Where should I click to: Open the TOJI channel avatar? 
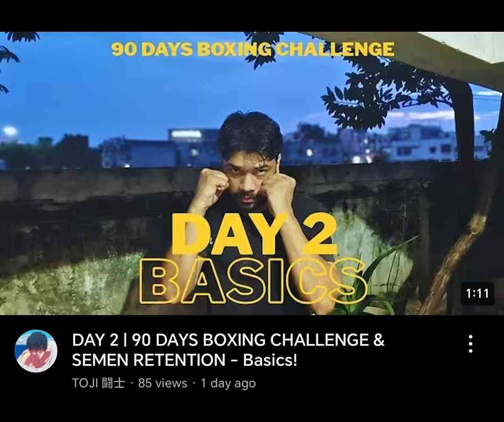[x=36, y=351]
